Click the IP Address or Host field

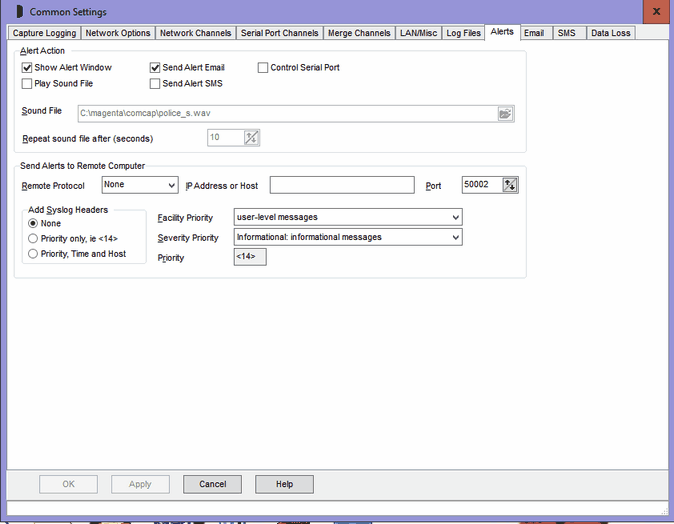pos(341,185)
